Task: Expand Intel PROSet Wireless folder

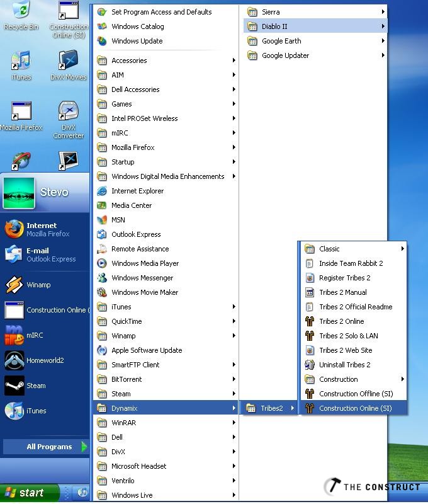Action: (x=166, y=118)
